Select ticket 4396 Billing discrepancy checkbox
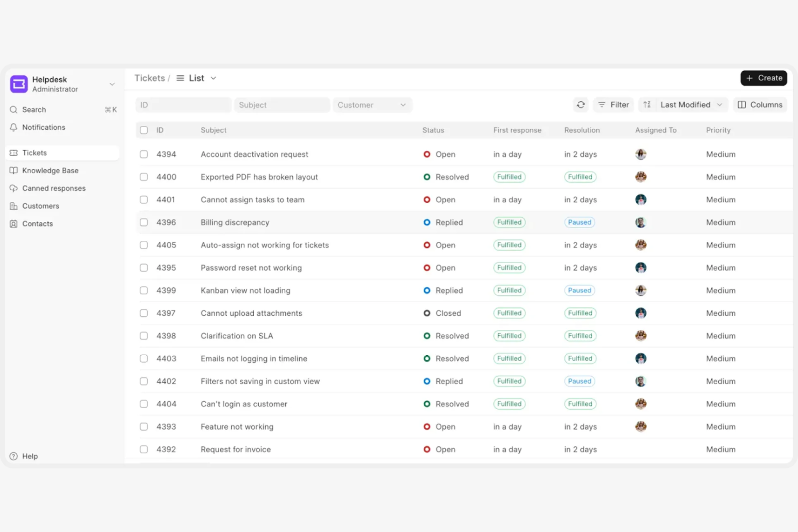Viewport: 798px width, 532px height. click(x=143, y=222)
